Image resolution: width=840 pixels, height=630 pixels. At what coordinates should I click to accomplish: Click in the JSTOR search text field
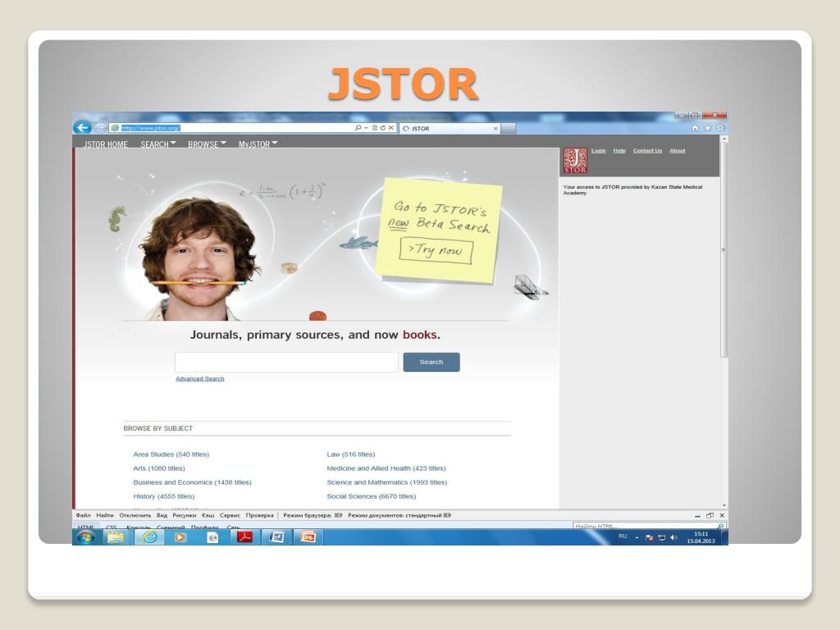(x=286, y=362)
